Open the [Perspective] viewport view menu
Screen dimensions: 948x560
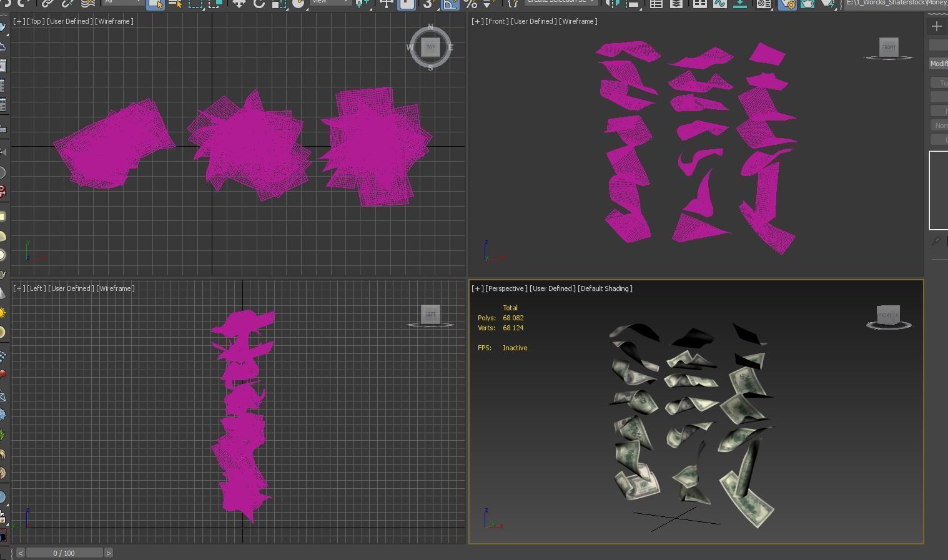[506, 288]
